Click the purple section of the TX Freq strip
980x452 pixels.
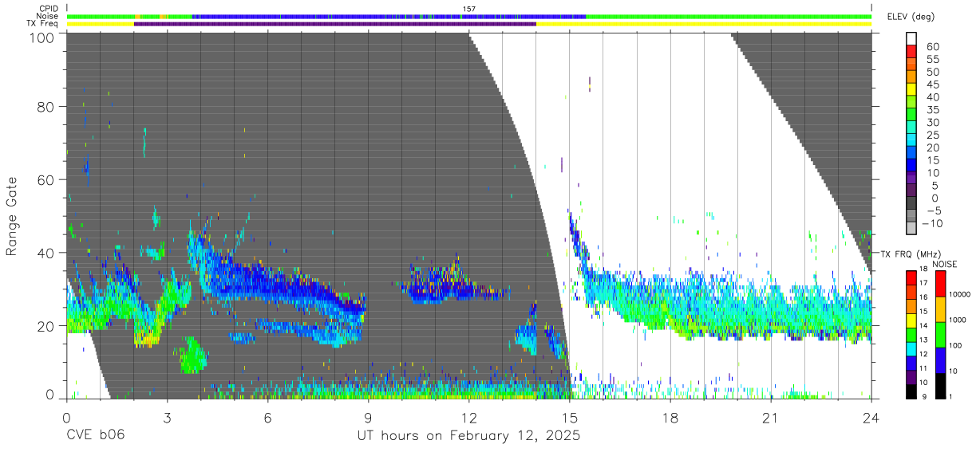[x=335, y=24]
